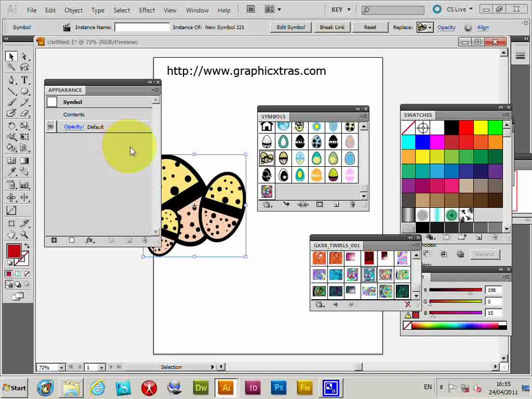The image size is (532, 399).
Task: Select the Ellipse tool
Action: click(x=24, y=91)
